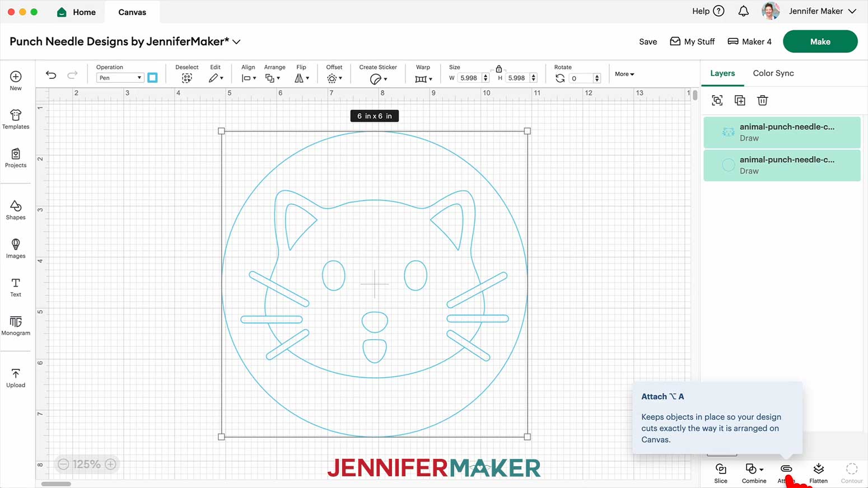This screenshot has height=488, width=868.
Task: Click the Flatten tool
Action: click(x=818, y=473)
